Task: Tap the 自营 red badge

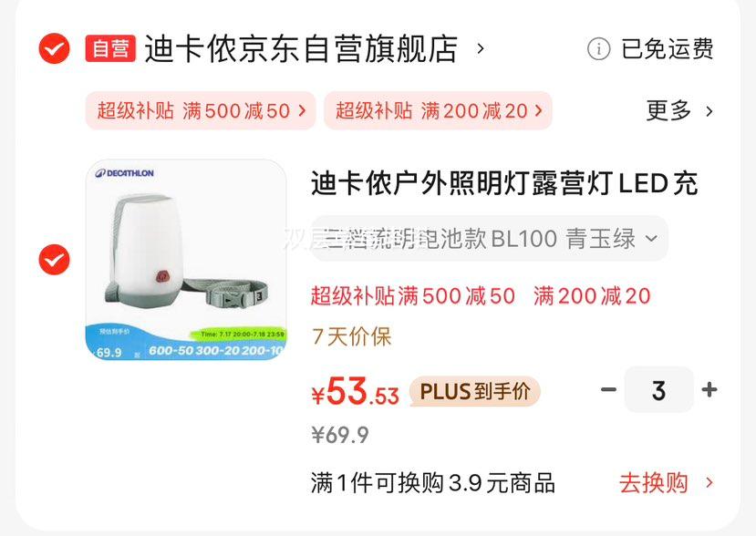Action: [110, 48]
